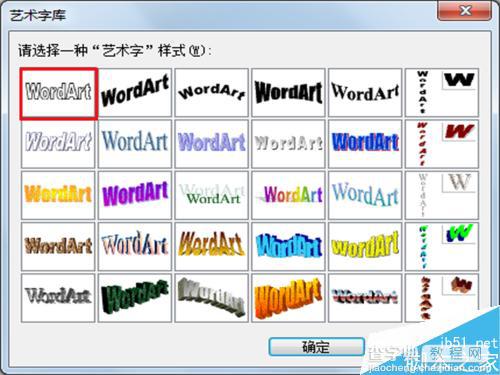Choose the grey metallic 3D WordArt style
Image resolution: width=500 pixels, height=375 pixels.
58,298
